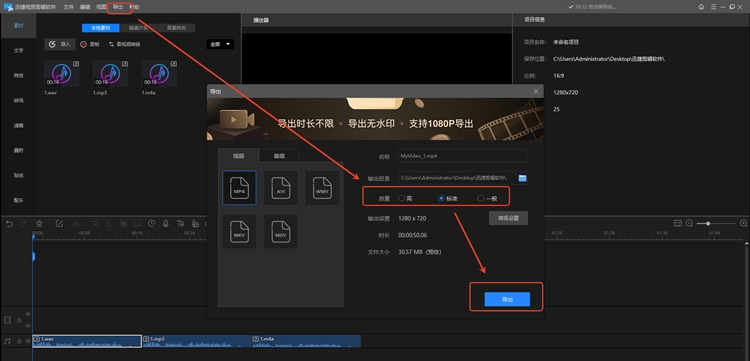This screenshot has height=361, width=750.
Task: Choose the MKV format icon
Action: tap(239, 231)
